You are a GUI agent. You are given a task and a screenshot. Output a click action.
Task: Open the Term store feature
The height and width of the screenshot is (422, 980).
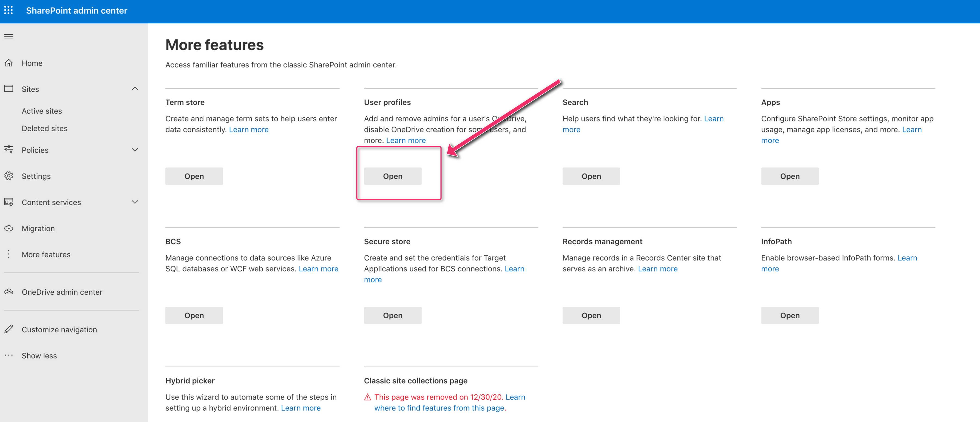[x=194, y=176]
